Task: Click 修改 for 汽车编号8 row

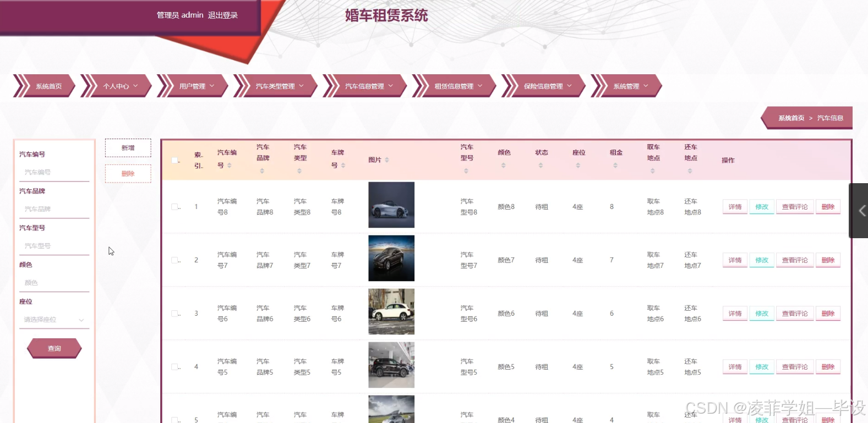Action: pyautogui.click(x=762, y=207)
